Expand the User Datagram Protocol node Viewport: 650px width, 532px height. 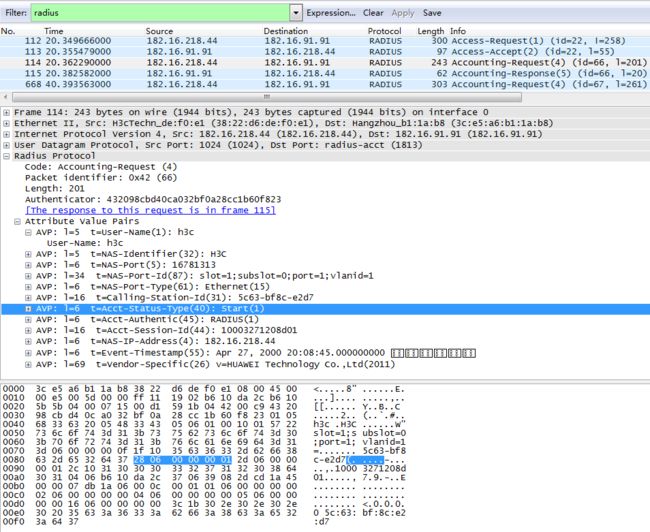[x=7, y=145]
